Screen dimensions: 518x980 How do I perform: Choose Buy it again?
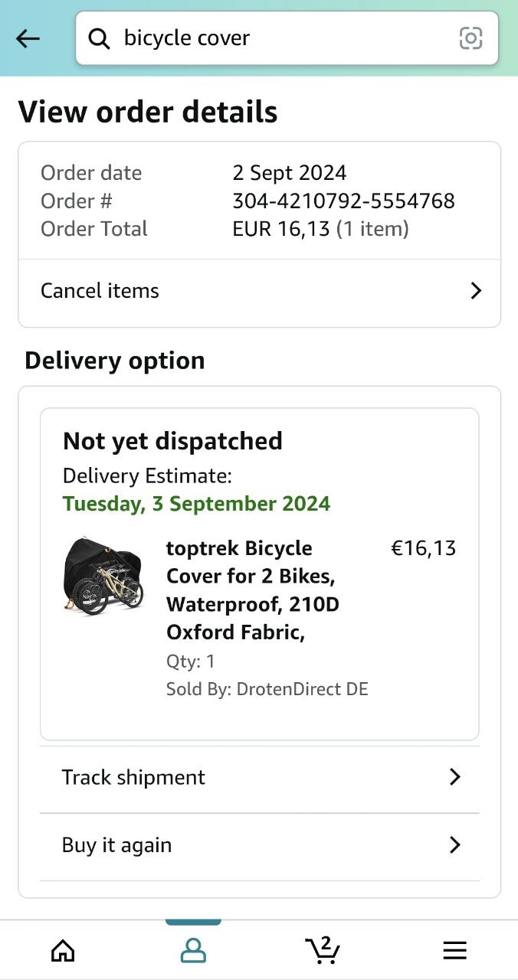(116, 845)
